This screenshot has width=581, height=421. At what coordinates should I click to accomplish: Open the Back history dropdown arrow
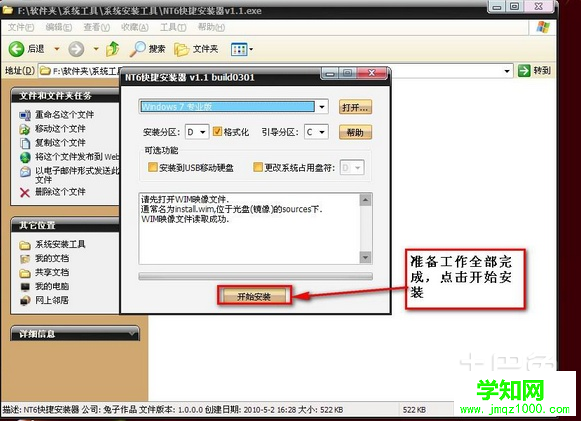click(x=57, y=49)
